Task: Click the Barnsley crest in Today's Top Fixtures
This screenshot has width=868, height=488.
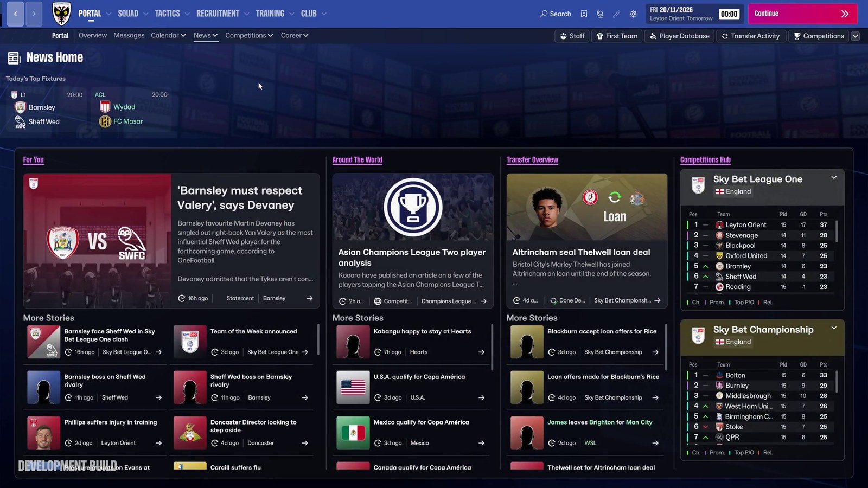Action: coord(21,107)
